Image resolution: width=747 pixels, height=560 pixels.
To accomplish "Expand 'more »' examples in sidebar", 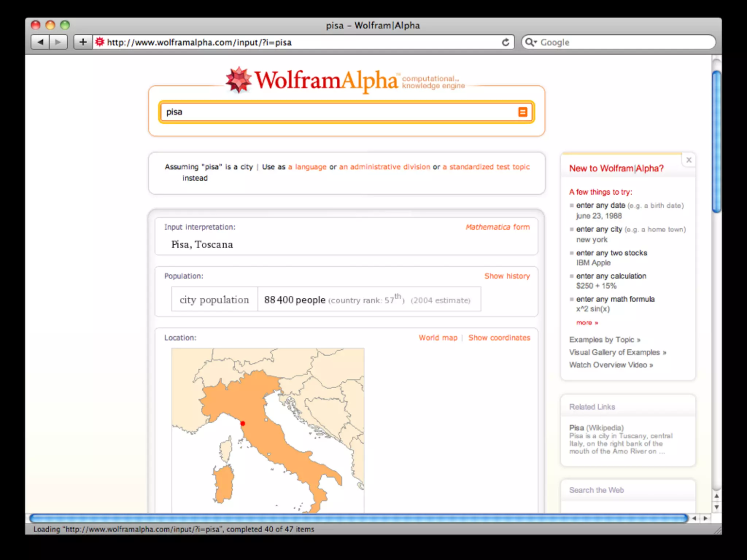I will click(x=587, y=323).
